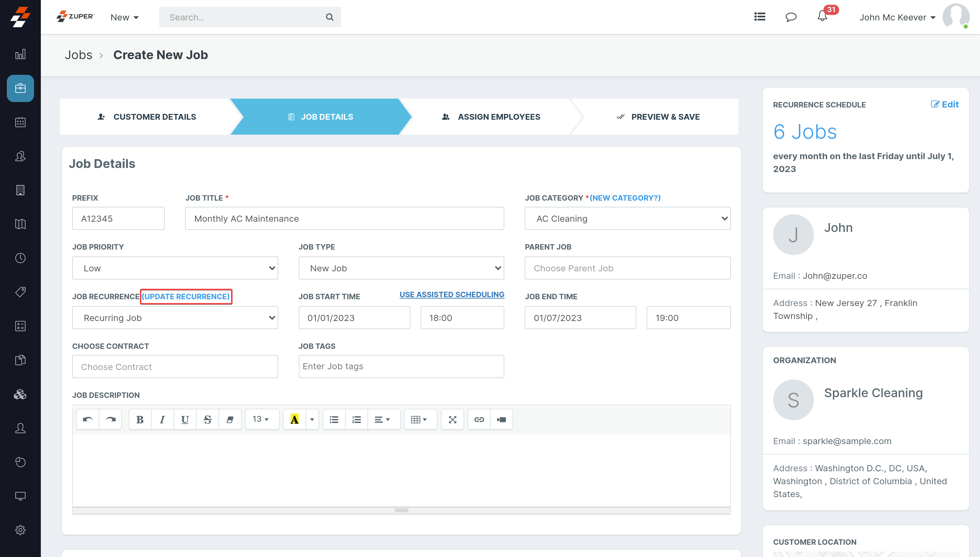The image size is (980, 557).
Task: Toggle underline formatting in description editor
Action: tap(185, 420)
